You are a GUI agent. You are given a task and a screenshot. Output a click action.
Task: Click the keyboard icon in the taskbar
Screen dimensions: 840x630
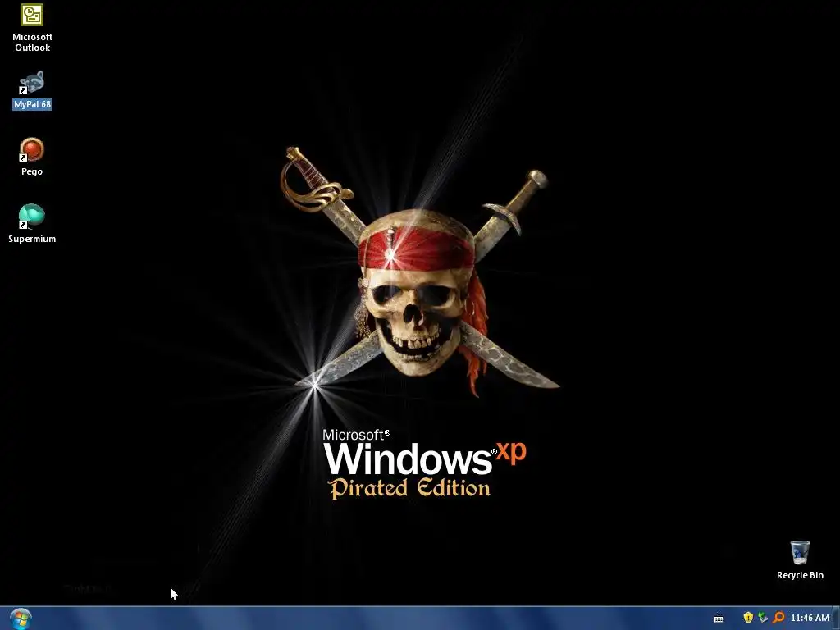[x=719, y=619]
